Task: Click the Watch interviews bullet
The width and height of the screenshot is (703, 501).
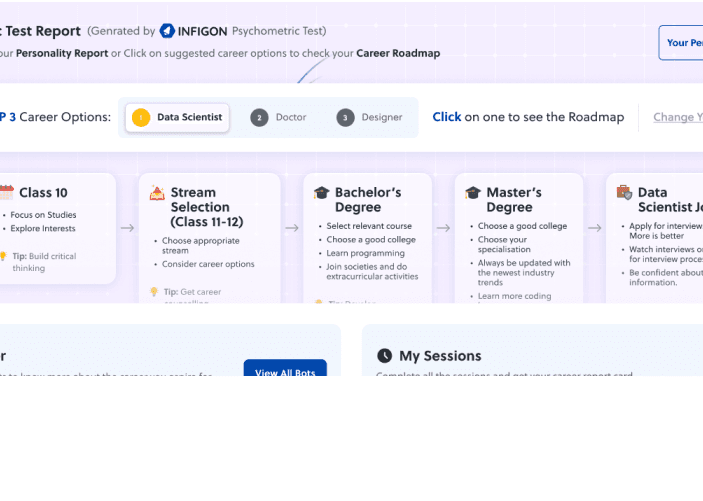Action: pos(666,254)
